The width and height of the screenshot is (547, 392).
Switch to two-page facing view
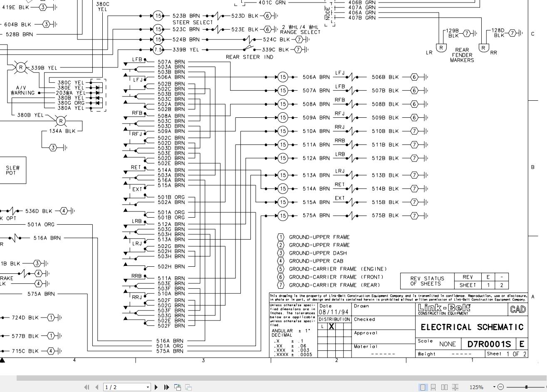(444, 387)
